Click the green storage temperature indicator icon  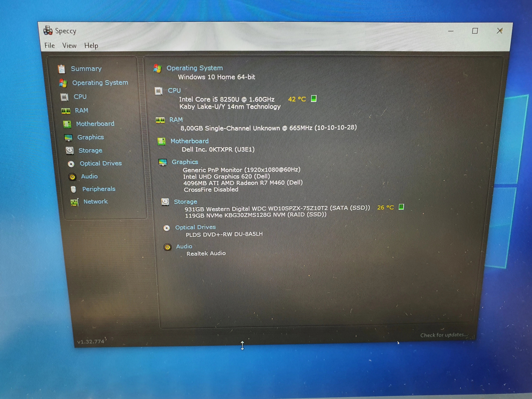(401, 207)
